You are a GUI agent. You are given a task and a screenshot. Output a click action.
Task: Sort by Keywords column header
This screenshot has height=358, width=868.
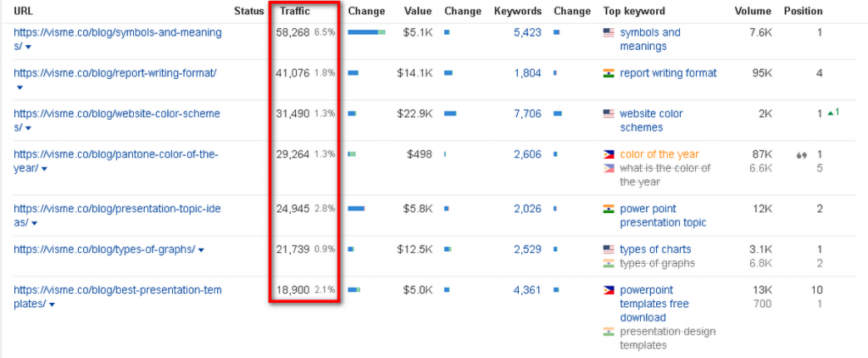(x=516, y=11)
